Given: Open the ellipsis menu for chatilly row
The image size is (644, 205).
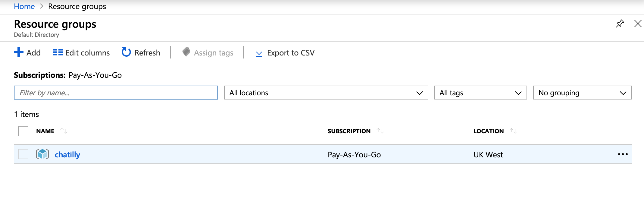Looking at the screenshot, I should (x=623, y=154).
